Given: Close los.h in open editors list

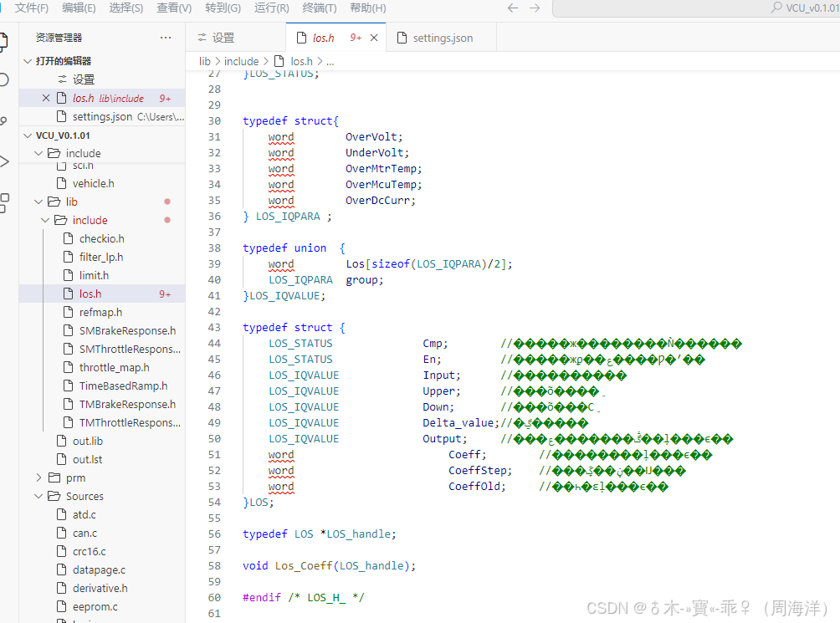Looking at the screenshot, I should [x=45, y=98].
